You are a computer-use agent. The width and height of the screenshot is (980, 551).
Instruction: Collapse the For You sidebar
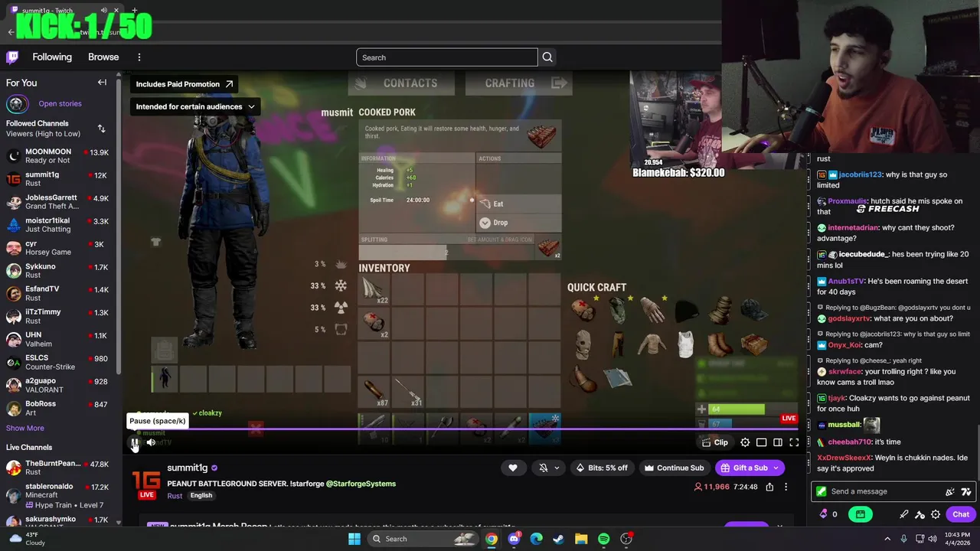(x=102, y=83)
